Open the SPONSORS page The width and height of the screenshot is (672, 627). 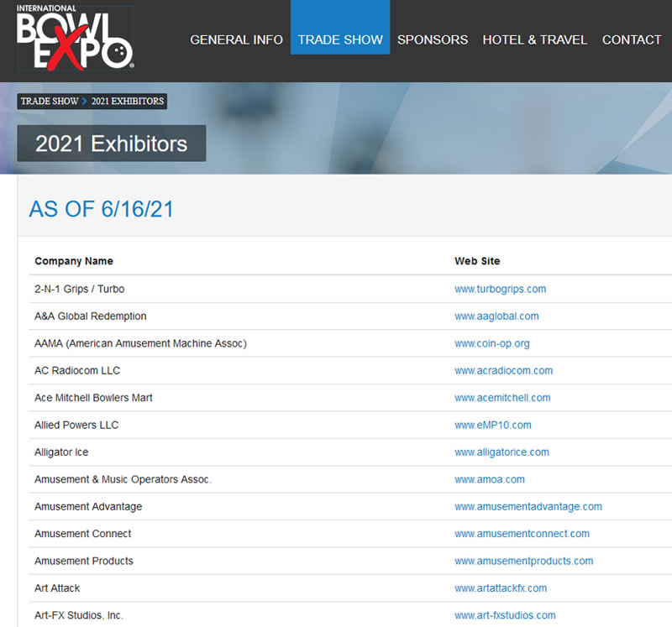(x=433, y=39)
